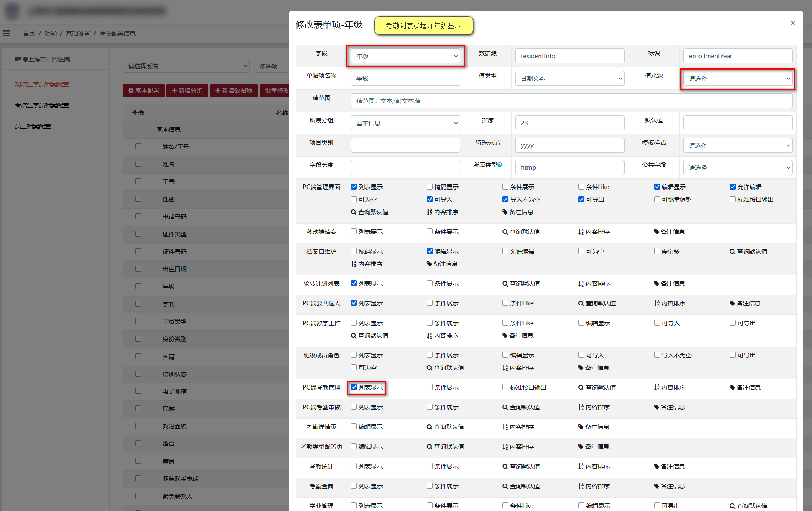Close the 修改表单项 dialog
Viewport: 812px width, 511px height.
point(793,23)
